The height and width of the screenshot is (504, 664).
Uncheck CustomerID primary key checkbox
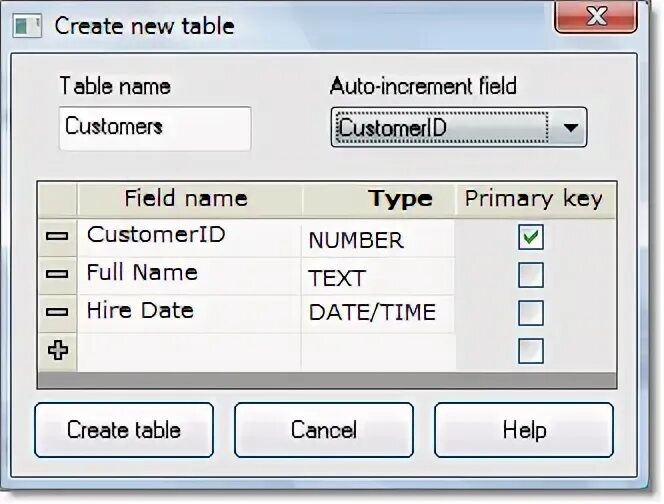point(531,238)
